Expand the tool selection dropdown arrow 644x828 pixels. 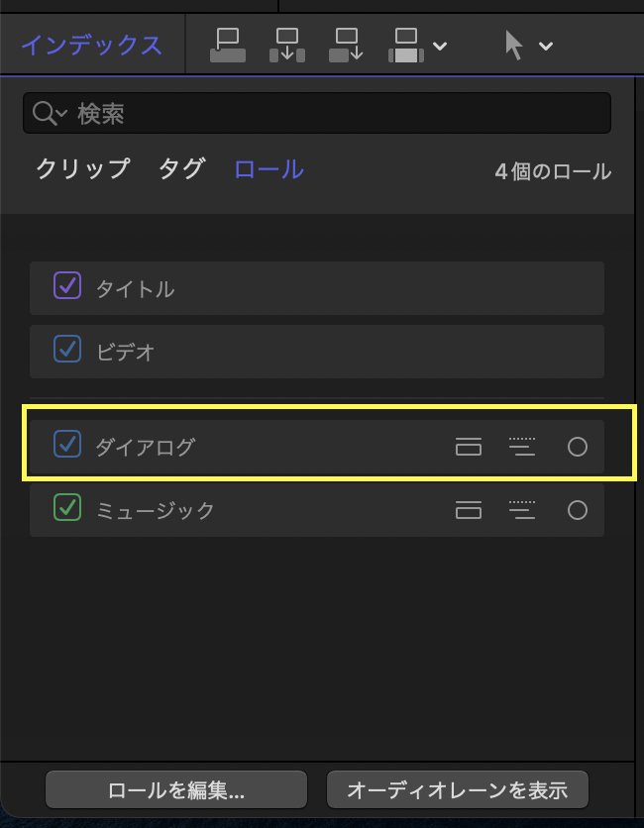545,47
